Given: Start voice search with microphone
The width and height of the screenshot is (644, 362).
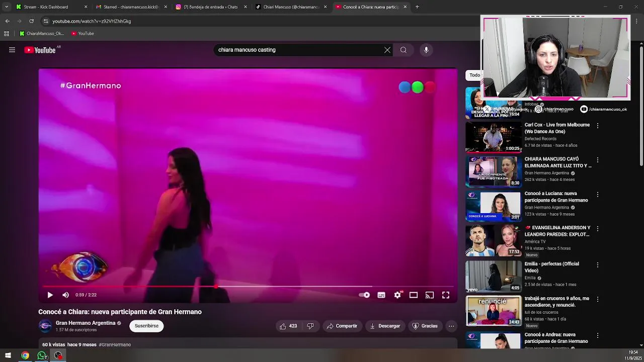Looking at the screenshot, I should click(426, 50).
